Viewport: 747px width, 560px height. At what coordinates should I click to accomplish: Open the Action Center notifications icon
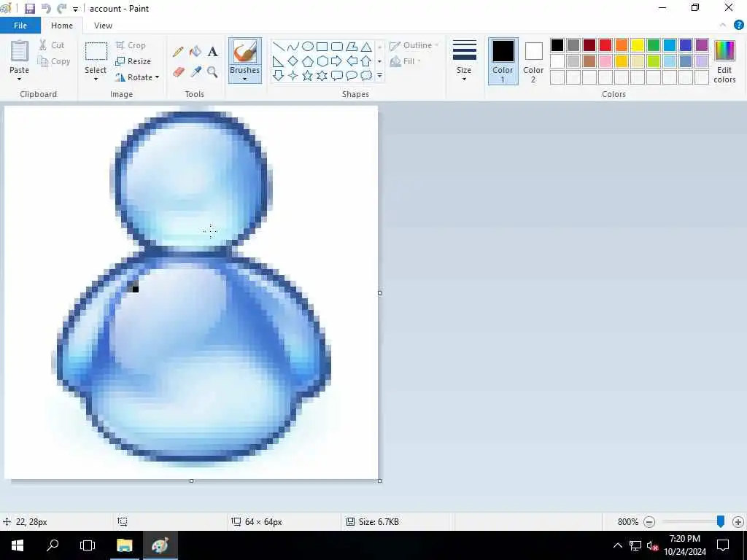click(723, 545)
